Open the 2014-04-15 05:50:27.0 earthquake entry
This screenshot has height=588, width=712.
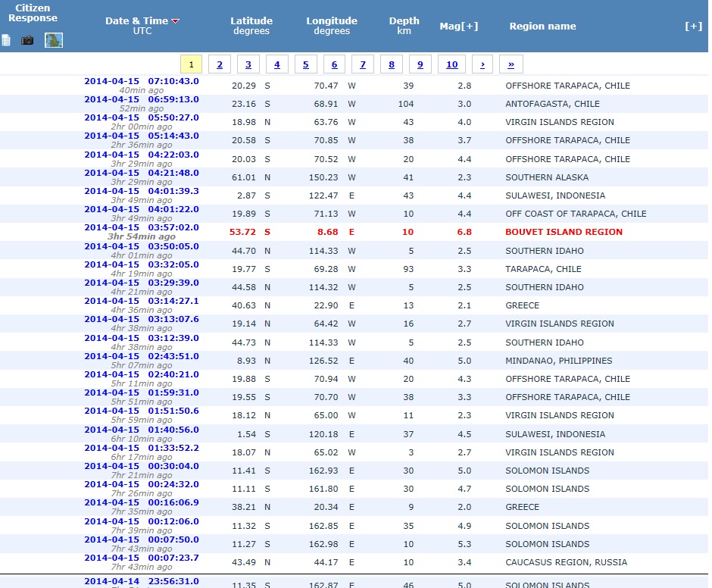click(142, 117)
